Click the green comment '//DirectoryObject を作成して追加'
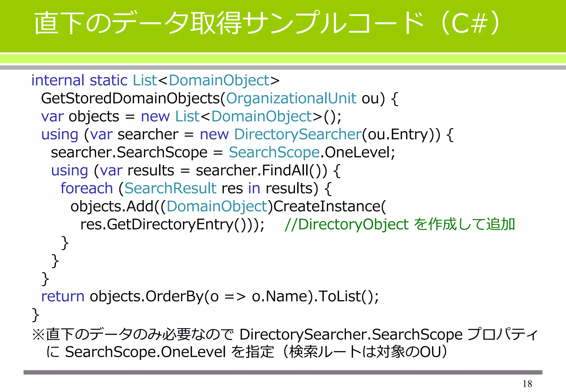Viewport: 566px width, 392px height. click(400, 224)
